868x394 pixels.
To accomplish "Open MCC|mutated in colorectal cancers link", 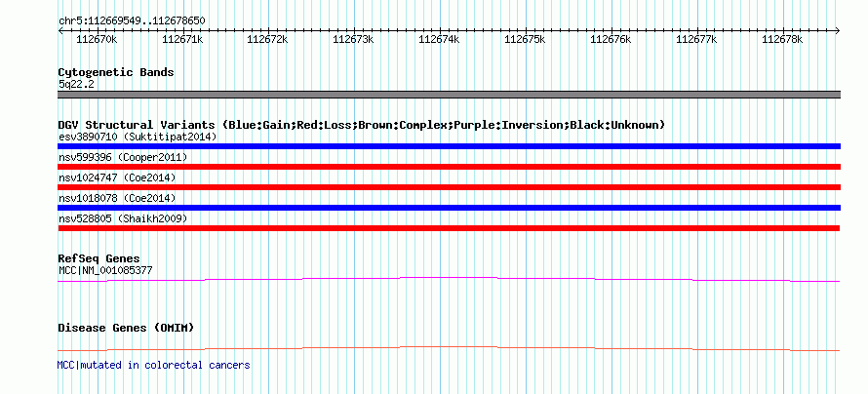I will pos(154,365).
